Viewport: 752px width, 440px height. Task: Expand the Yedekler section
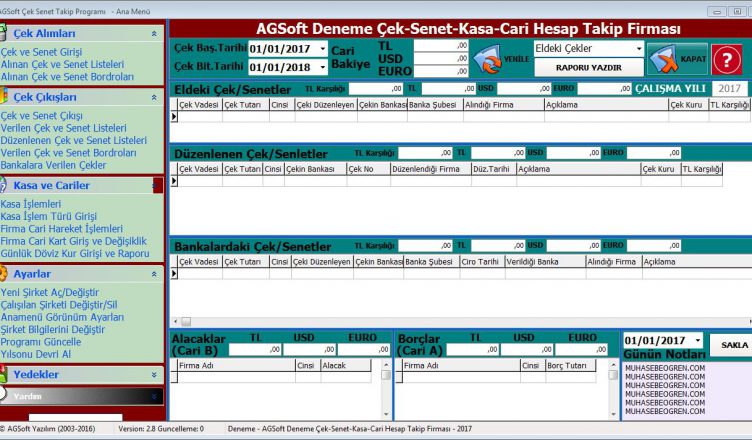pos(154,375)
